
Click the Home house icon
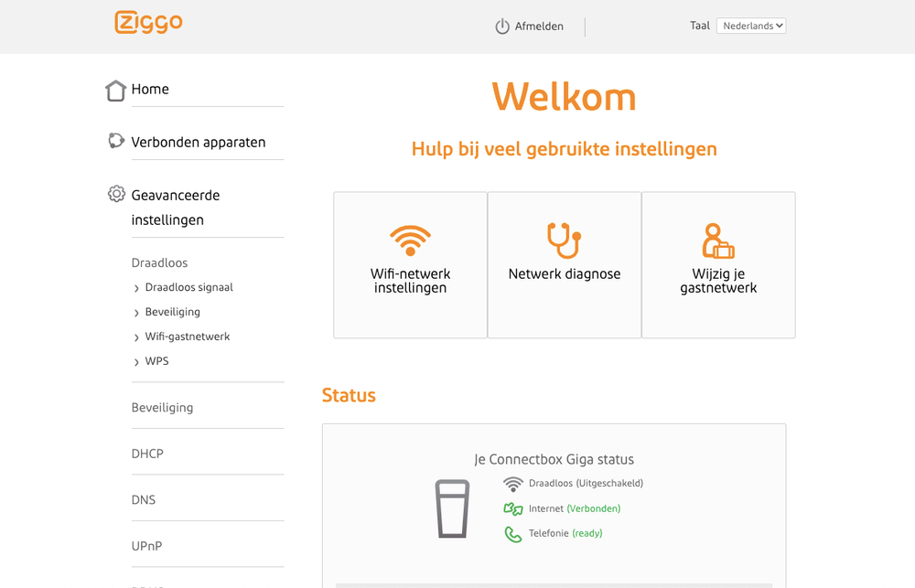coord(115,91)
